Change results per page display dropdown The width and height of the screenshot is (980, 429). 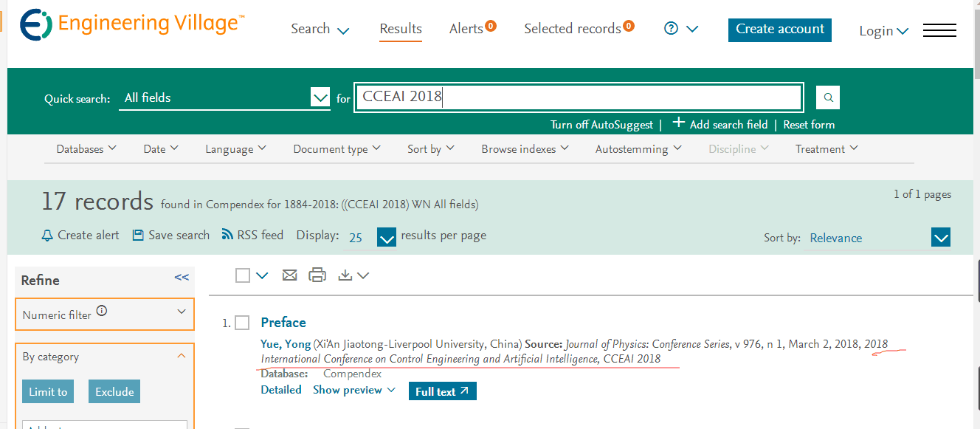(372, 237)
